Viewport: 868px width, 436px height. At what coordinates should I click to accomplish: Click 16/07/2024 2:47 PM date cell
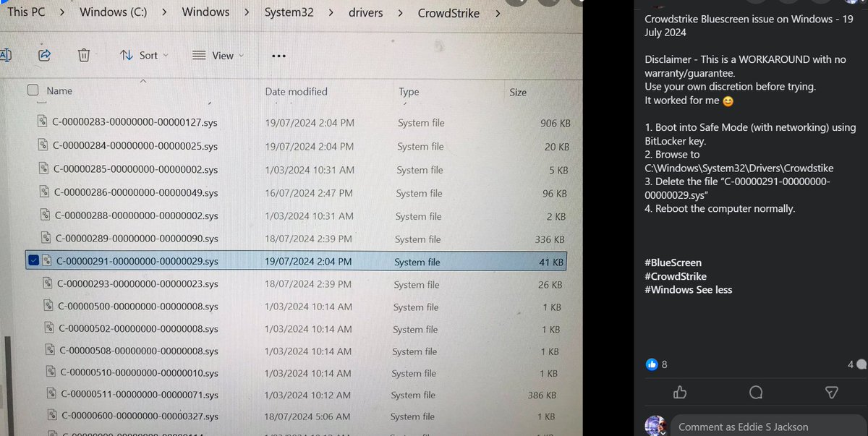pos(308,193)
